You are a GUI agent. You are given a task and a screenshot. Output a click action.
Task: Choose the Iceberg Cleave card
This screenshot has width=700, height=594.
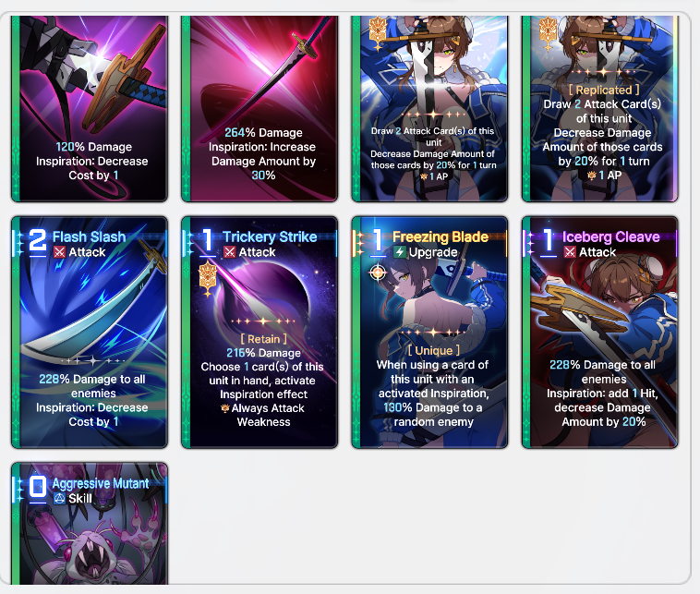pos(600,333)
